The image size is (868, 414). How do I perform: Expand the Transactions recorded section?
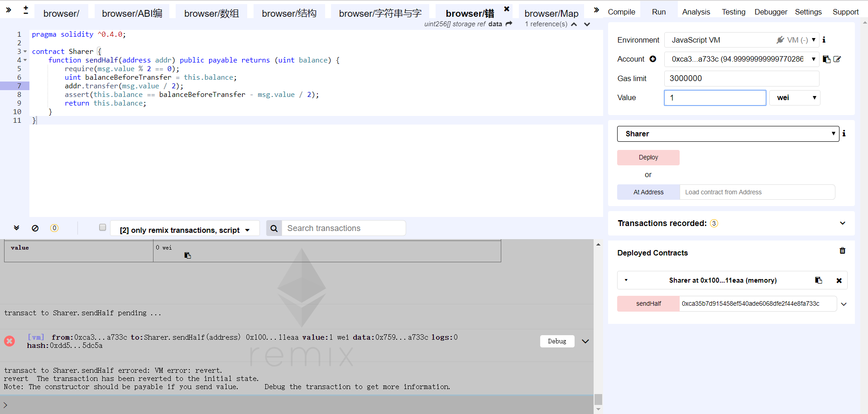coord(843,223)
